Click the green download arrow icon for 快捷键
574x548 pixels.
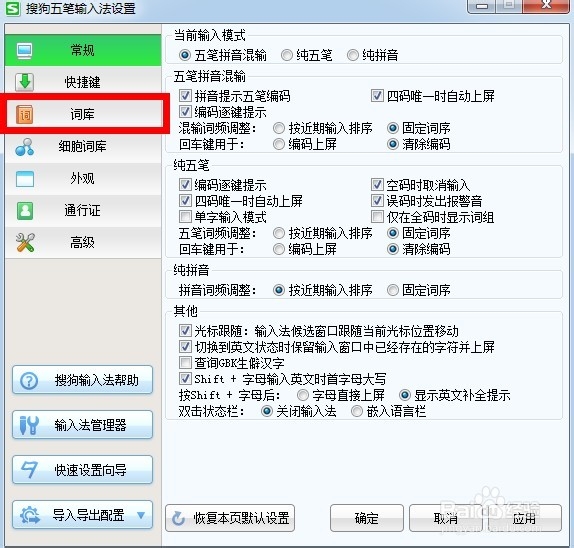[25, 82]
